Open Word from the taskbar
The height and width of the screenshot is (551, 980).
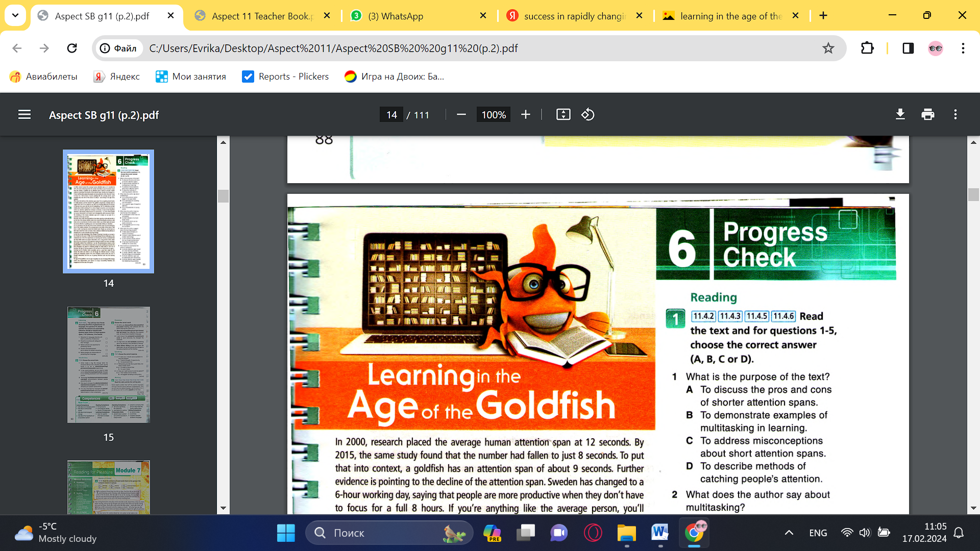[x=660, y=533]
